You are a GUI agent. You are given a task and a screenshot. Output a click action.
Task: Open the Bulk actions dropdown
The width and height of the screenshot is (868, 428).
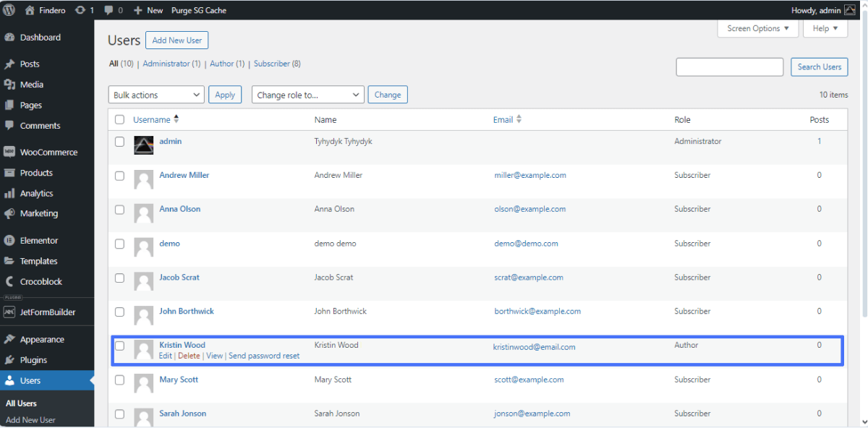(x=156, y=94)
